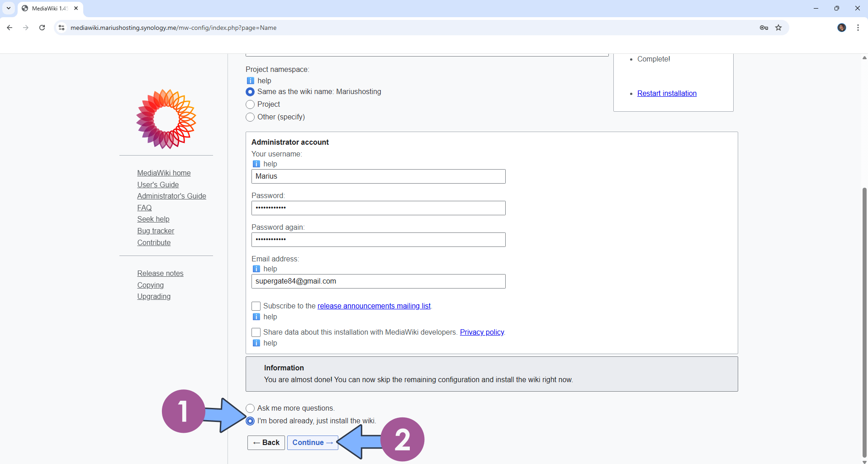Open the Privacy policy link
The image size is (868, 464).
click(x=481, y=332)
